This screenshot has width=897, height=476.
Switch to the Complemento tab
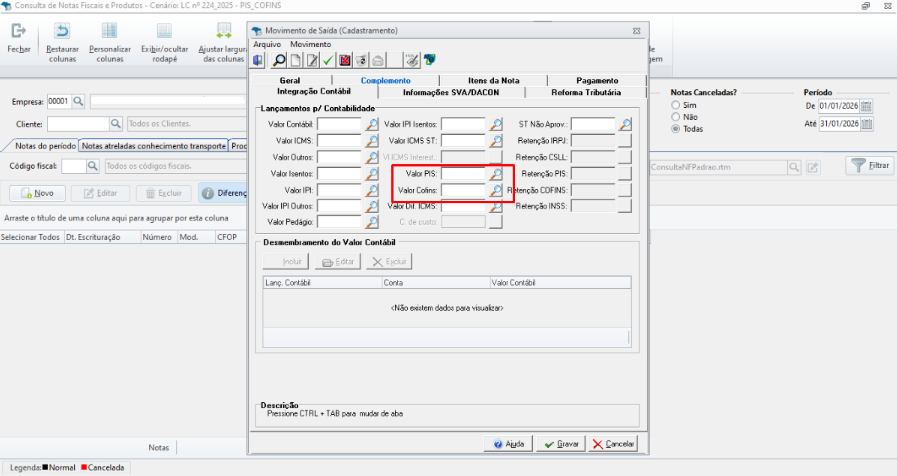386,80
